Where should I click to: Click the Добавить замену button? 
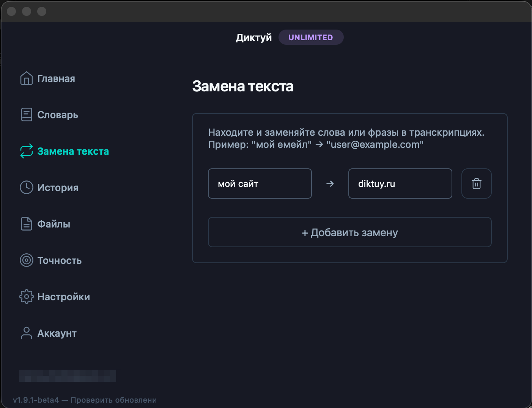click(x=350, y=232)
